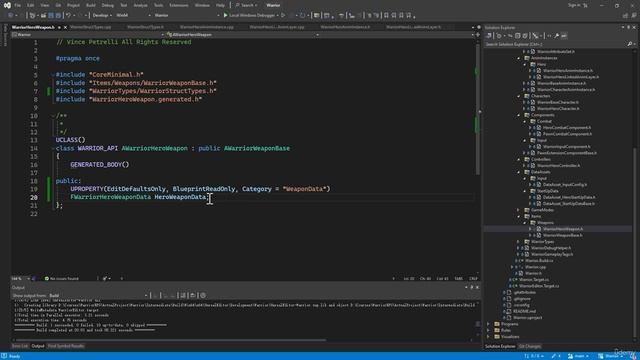Switch to Git Changes tab
The image size is (640, 360).
tap(530, 347)
